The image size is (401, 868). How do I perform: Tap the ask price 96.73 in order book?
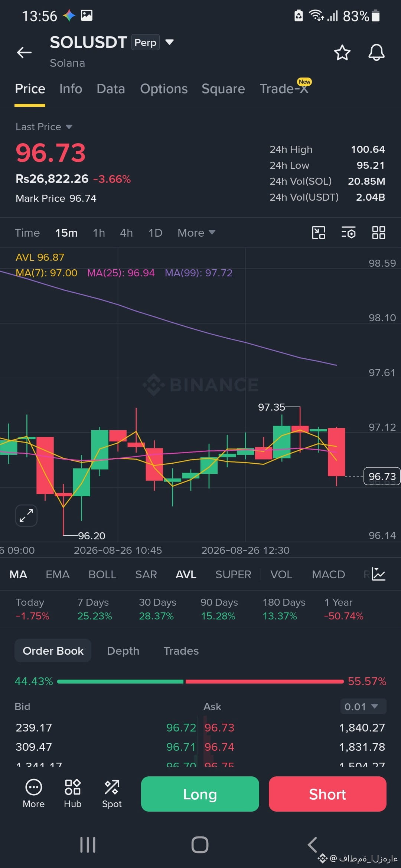point(219,727)
